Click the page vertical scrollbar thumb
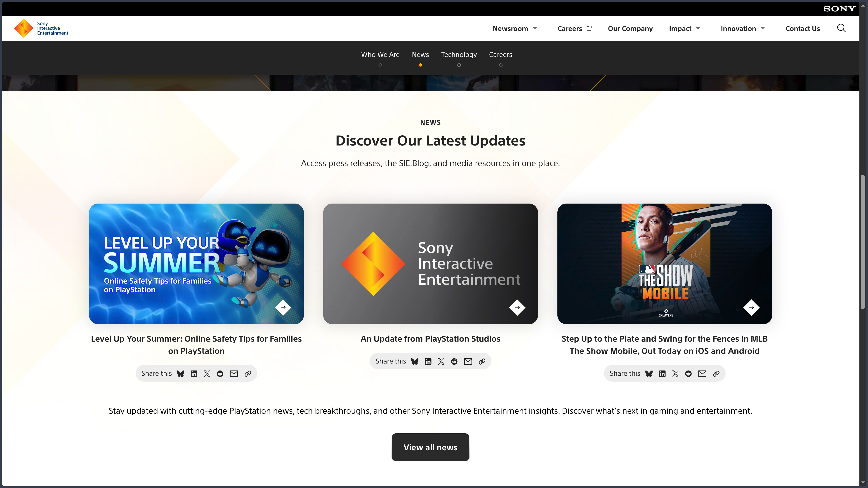The height and width of the screenshot is (488, 868). pos(863,242)
